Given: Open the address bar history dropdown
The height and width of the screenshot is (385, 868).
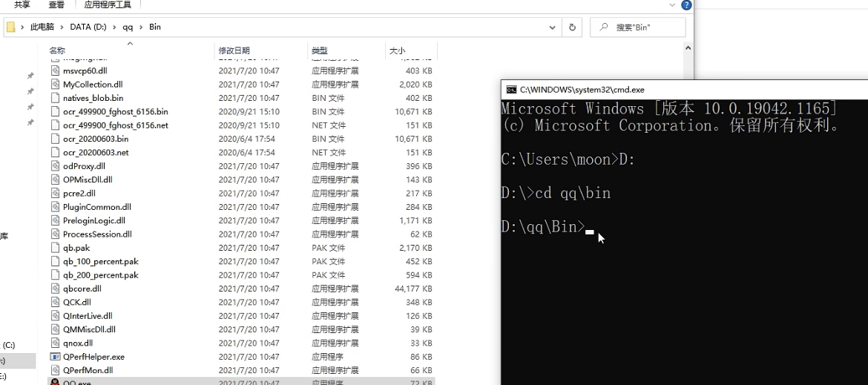Looking at the screenshot, I should tap(552, 27).
